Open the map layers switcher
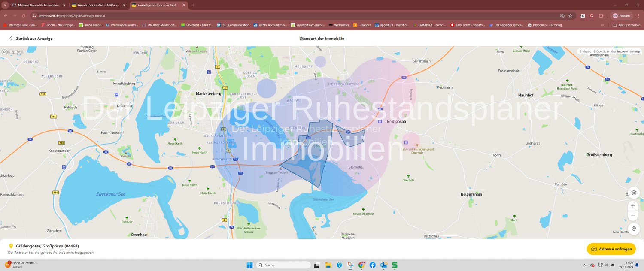This screenshot has height=271, width=644. point(634,193)
